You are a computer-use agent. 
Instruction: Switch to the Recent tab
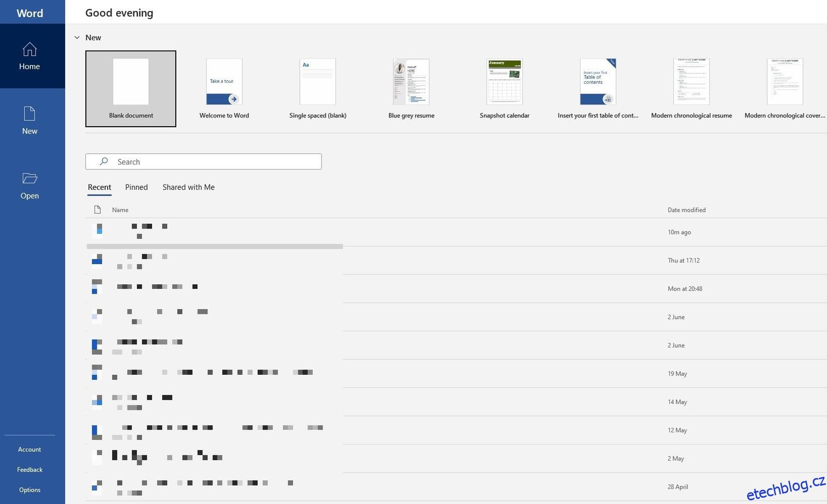coord(99,188)
